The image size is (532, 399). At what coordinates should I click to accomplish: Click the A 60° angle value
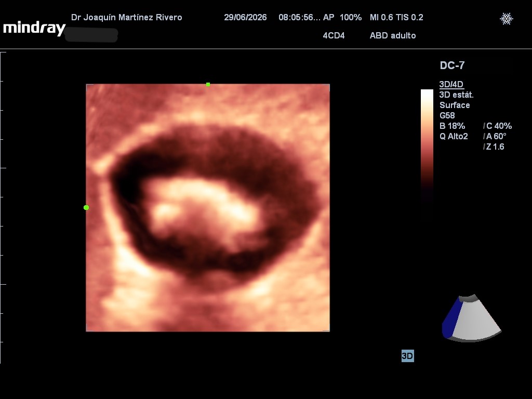coord(496,137)
